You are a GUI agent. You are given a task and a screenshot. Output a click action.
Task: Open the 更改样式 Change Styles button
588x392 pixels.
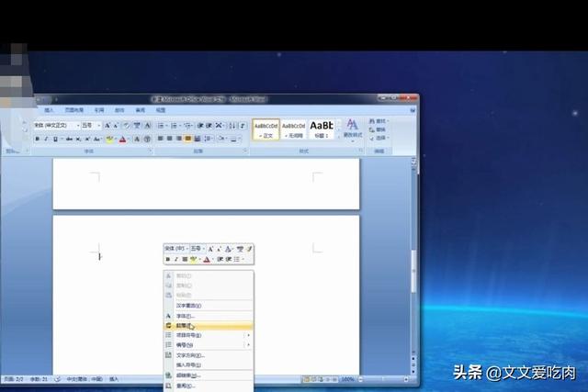coord(353,130)
